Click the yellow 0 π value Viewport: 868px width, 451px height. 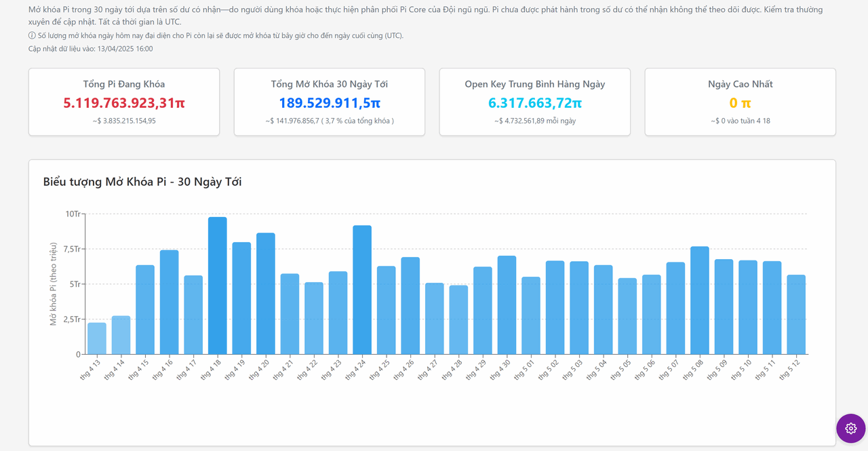pos(741,103)
